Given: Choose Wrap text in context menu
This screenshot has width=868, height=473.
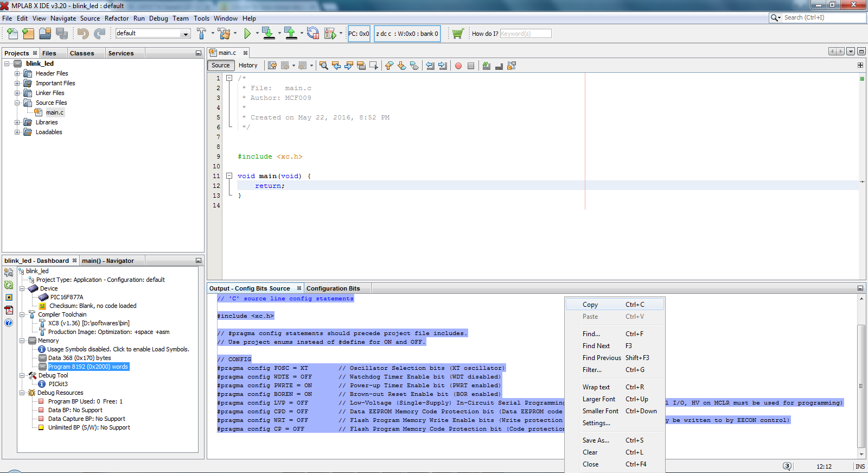Looking at the screenshot, I should coord(615,387).
